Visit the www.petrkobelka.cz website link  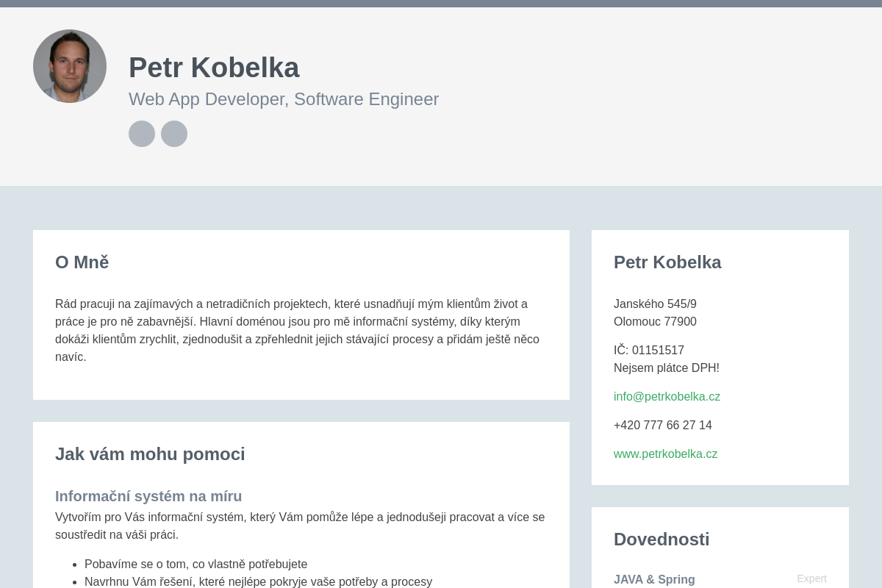click(x=665, y=454)
